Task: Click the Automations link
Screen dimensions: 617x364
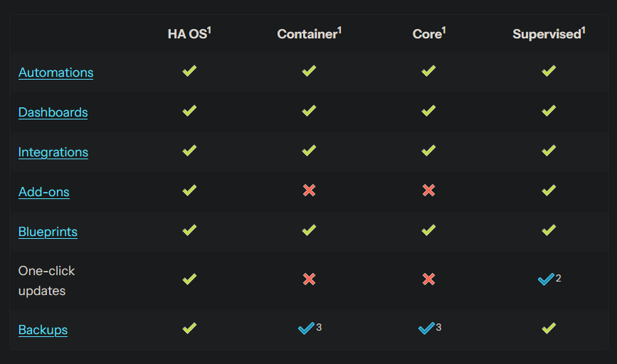Action: 56,73
